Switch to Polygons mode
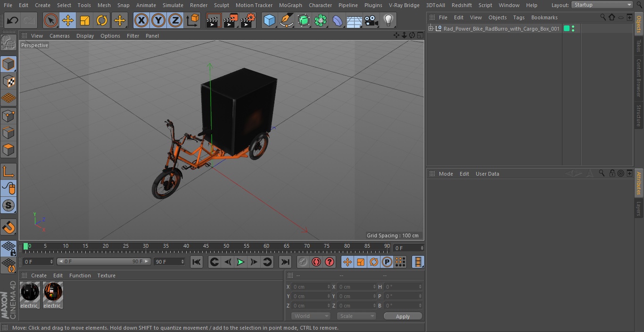The height and width of the screenshot is (332, 644). coord(8,150)
